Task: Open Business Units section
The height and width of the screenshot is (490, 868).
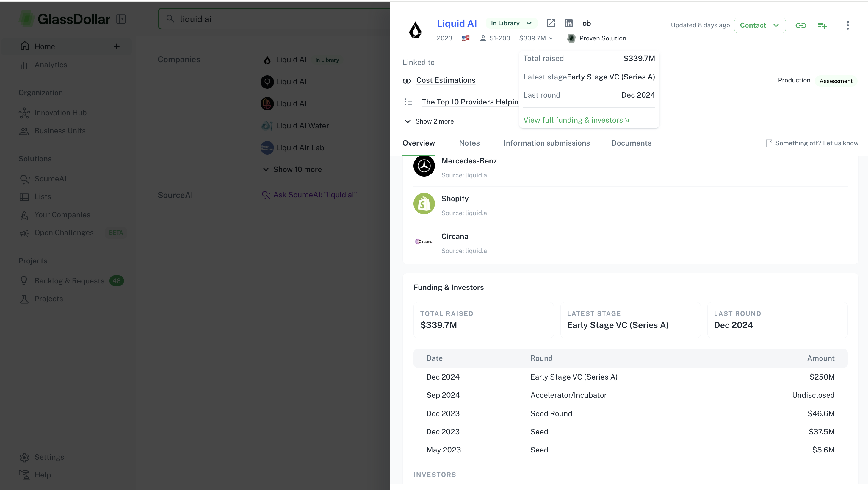Action: pyautogui.click(x=53, y=131)
